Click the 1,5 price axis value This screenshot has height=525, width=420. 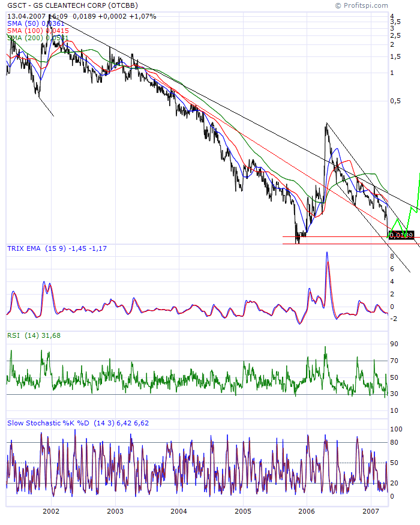click(395, 57)
